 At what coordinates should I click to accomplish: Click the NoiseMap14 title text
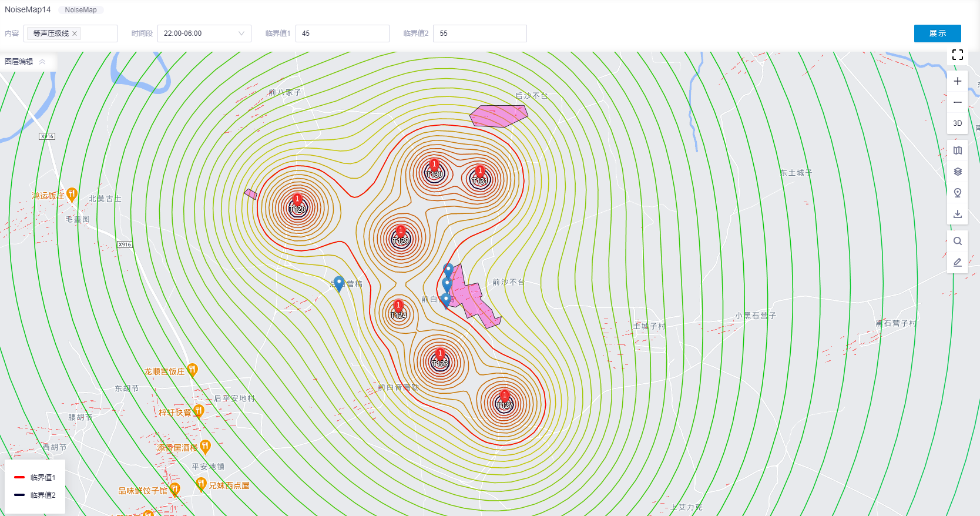(28, 10)
